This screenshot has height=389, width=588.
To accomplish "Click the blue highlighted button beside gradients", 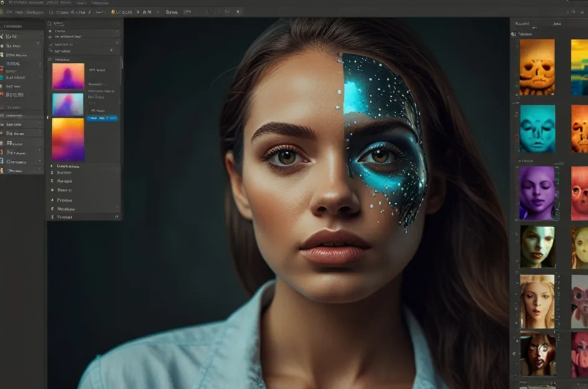I will [102, 118].
